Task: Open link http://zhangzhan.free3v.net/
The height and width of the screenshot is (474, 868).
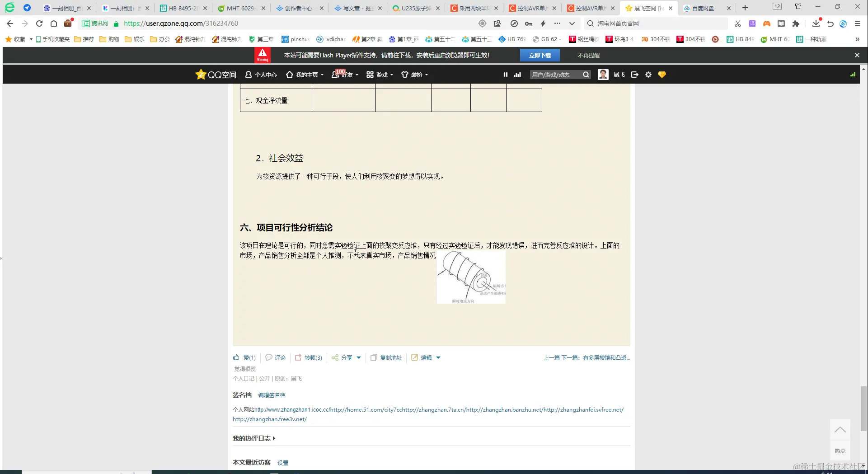Action: click(269, 419)
